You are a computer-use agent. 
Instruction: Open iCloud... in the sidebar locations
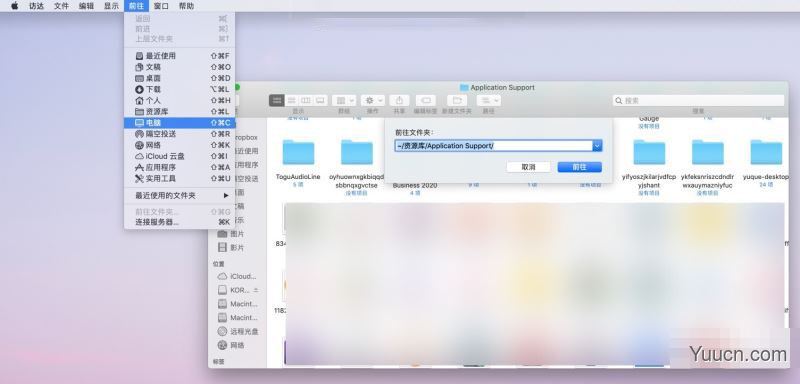[237, 276]
